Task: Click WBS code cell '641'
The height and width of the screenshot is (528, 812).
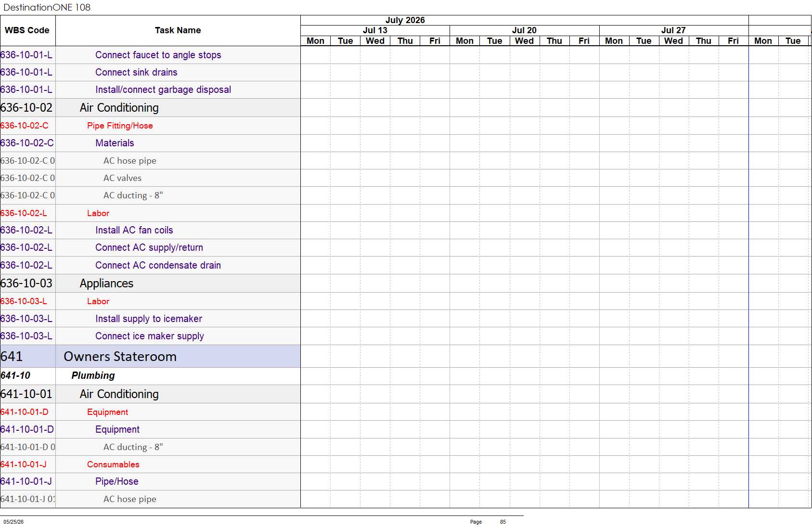Action: pyautogui.click(x=27, y=356)
